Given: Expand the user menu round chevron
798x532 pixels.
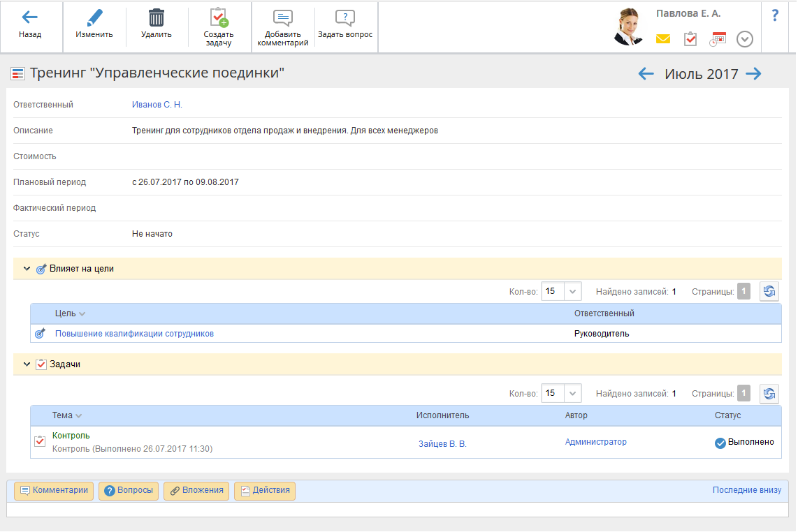Looking at the screenshot, I should point(745,39).
